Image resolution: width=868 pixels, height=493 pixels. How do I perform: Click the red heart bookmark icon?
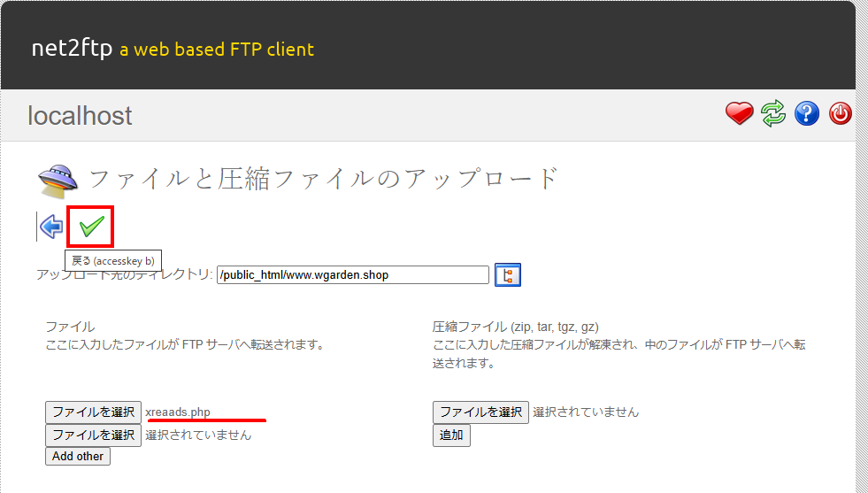tap(739, 113)
